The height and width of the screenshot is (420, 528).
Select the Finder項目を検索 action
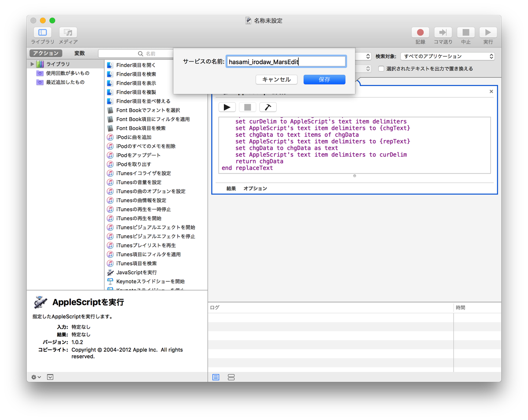tap(136, 74)
